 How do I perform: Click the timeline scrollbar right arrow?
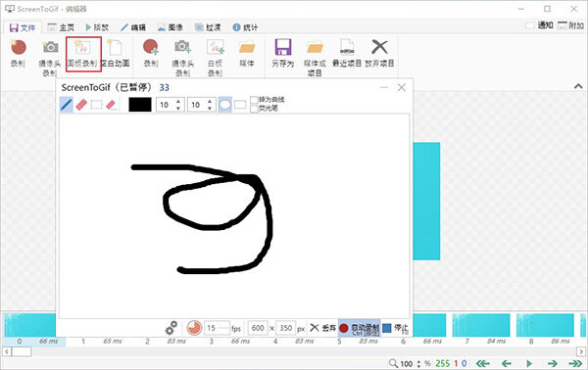pos(581,351)
